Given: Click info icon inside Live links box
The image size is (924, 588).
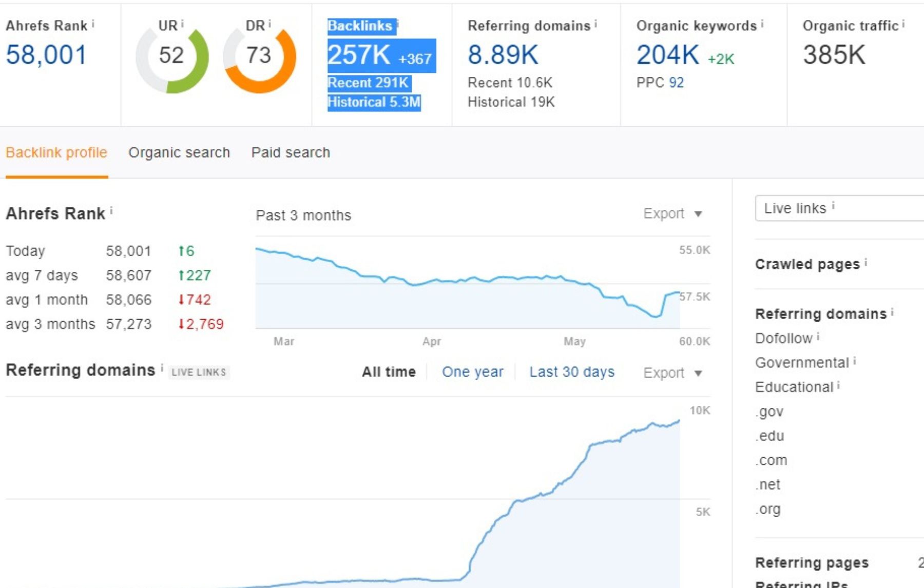Looking at the screenshot, I should click(x=833, y=206).
